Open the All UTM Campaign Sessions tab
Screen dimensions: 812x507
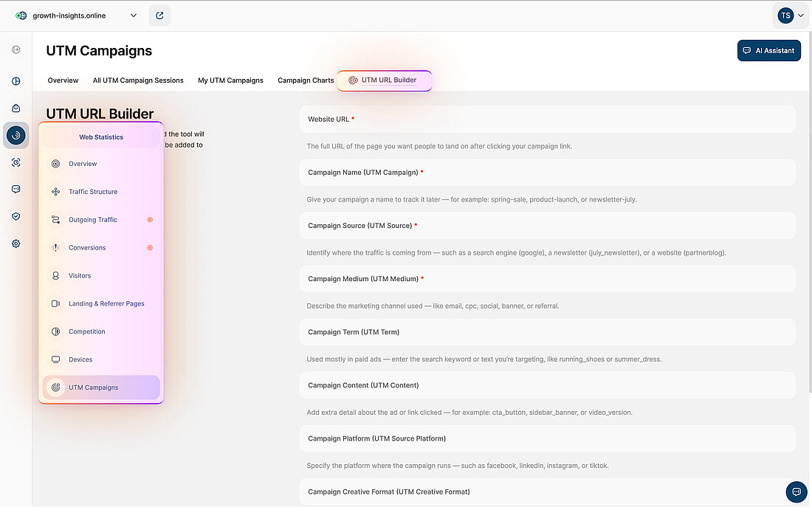click(138, 80)
